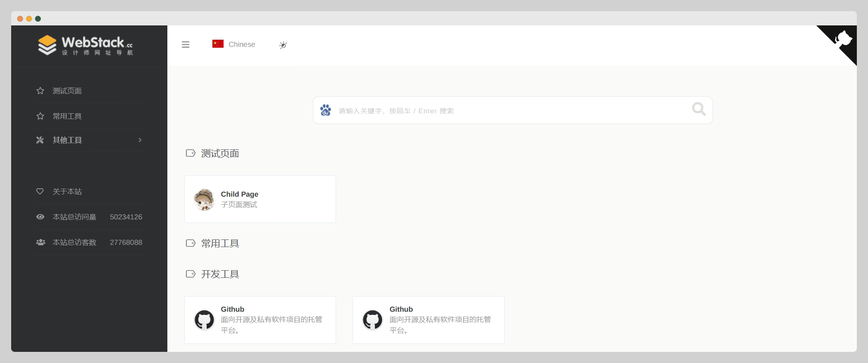The image size is (868, 363).
Task: Click the magnifying glass search icon
Action: tap(698, 109)
